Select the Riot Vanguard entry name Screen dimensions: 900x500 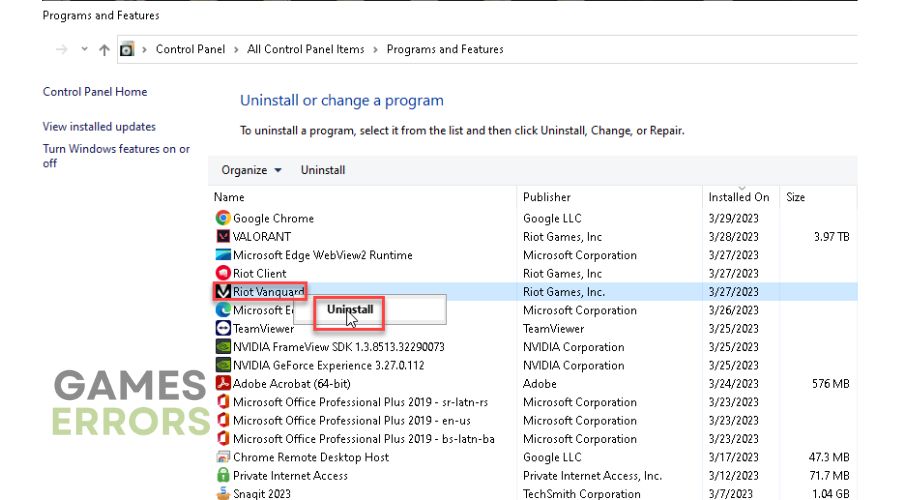[x=268, y=292]
